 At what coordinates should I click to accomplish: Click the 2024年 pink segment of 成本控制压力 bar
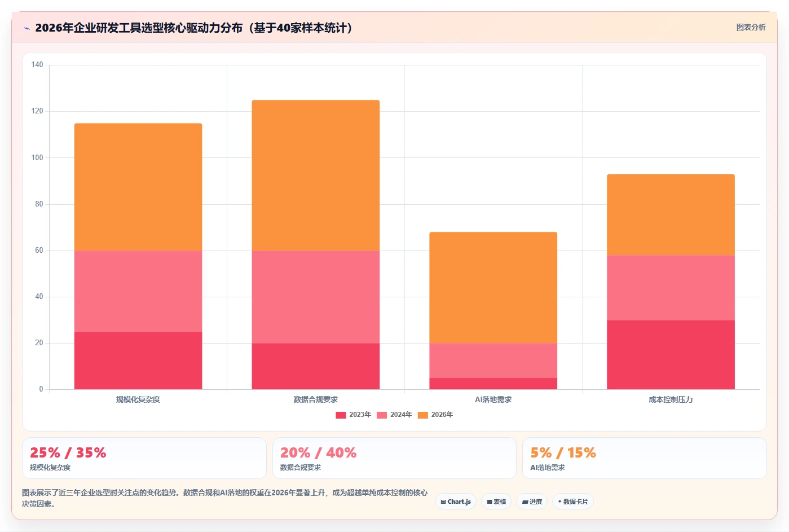pos(671,288)
